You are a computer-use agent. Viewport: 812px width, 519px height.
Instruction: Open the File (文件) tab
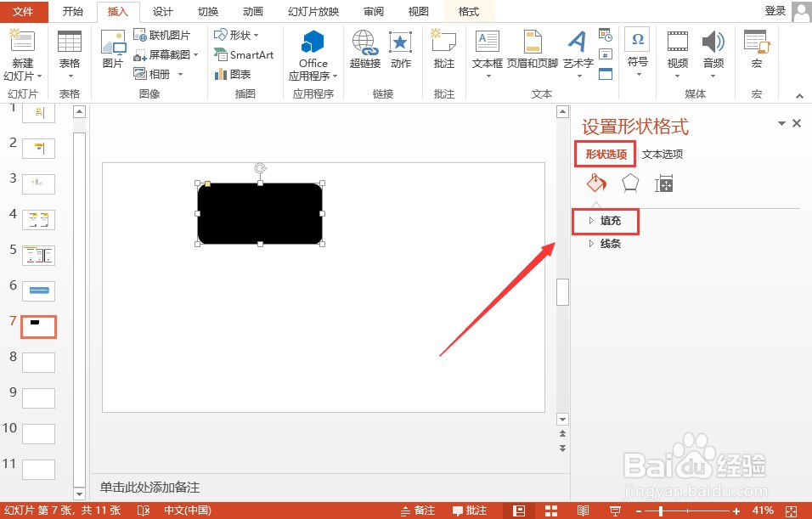pyautogui.click(x=23, y=11)
